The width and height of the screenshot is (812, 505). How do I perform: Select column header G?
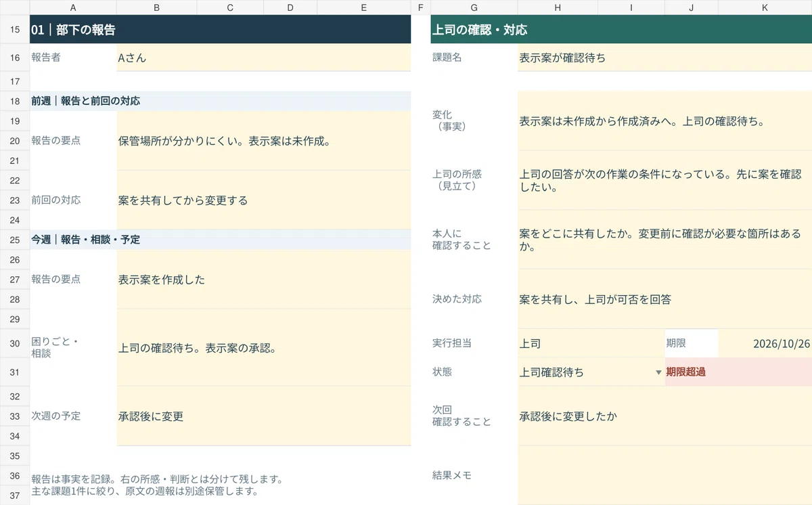click(474, 7)
